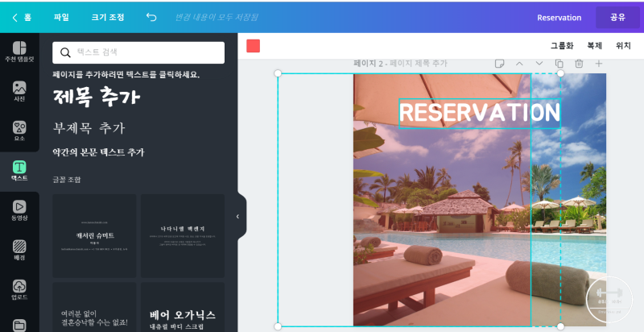The height and width of the screenshot is (332, 644).
Task: Select the Text sidebar tab
Action: [19, 171]
